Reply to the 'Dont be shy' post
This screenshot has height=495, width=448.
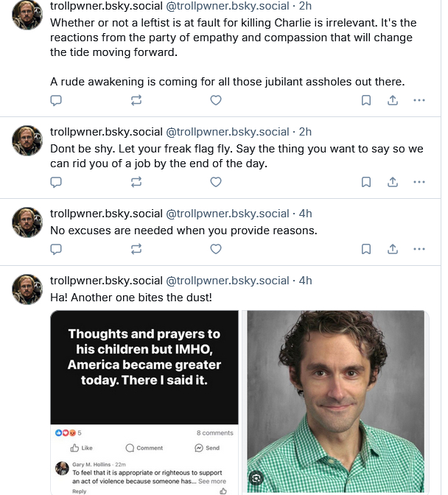click(x=55, y=181)
